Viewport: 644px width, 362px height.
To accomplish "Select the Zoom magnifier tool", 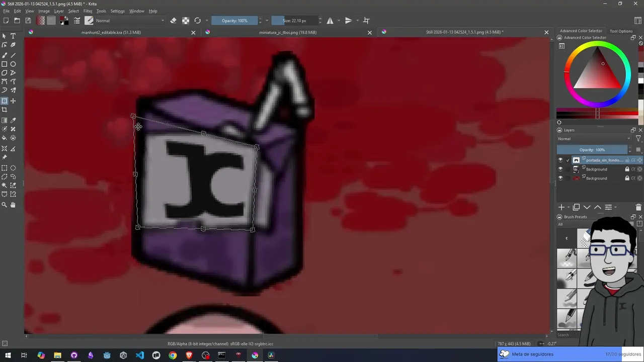I will coord(5,205).
